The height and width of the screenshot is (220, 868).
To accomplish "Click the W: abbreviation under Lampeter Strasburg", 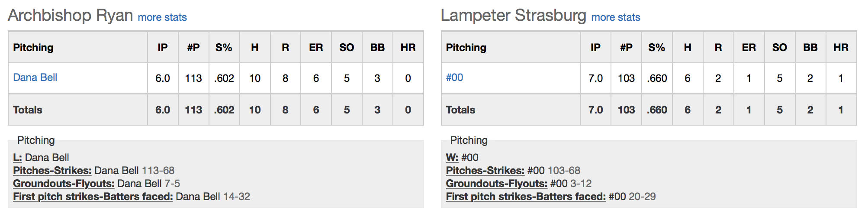I will click(452, 158).
